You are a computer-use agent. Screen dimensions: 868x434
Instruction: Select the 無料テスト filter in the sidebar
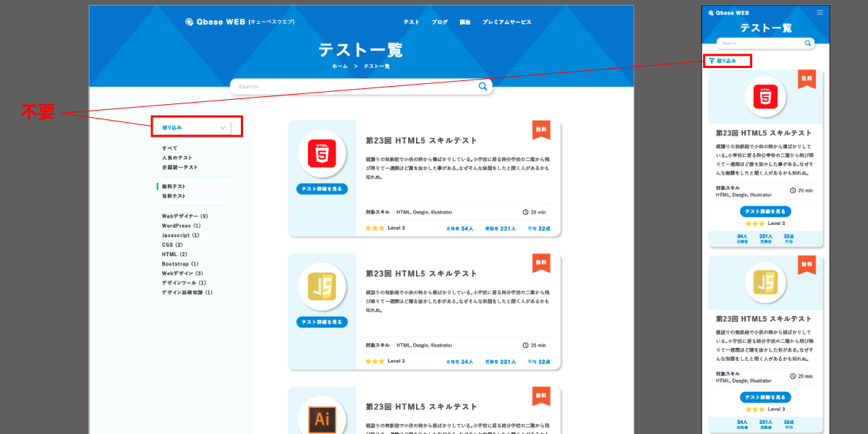174,187
